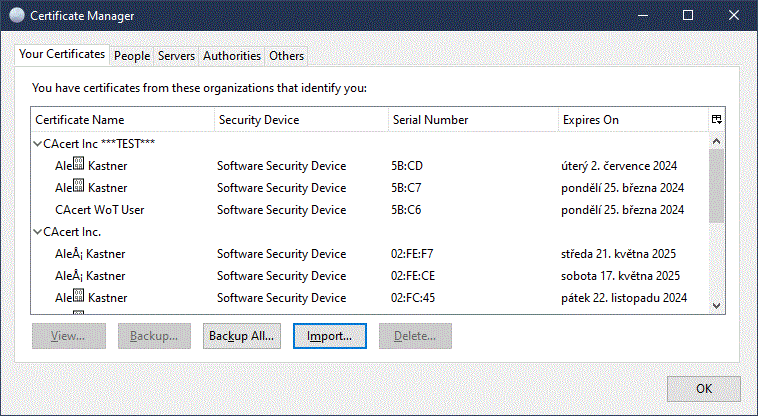Click the Certificate Manager title bar icon

(17, 16)
